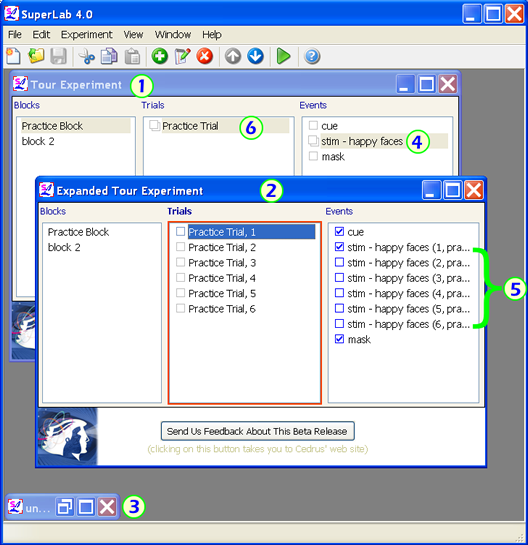Click the New experiment toolbar icon
Image resolution: width=528 pixels, height=545 pixels.
tap(13, 56)
